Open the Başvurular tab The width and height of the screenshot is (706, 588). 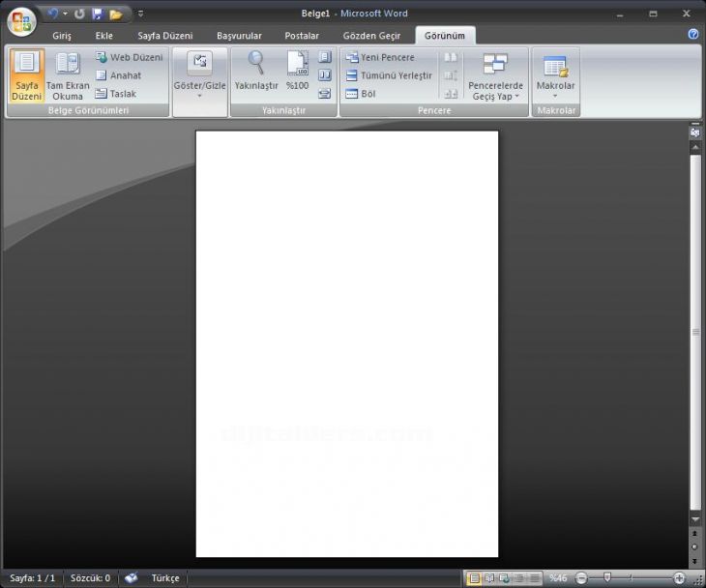click(x=239, y=36)
